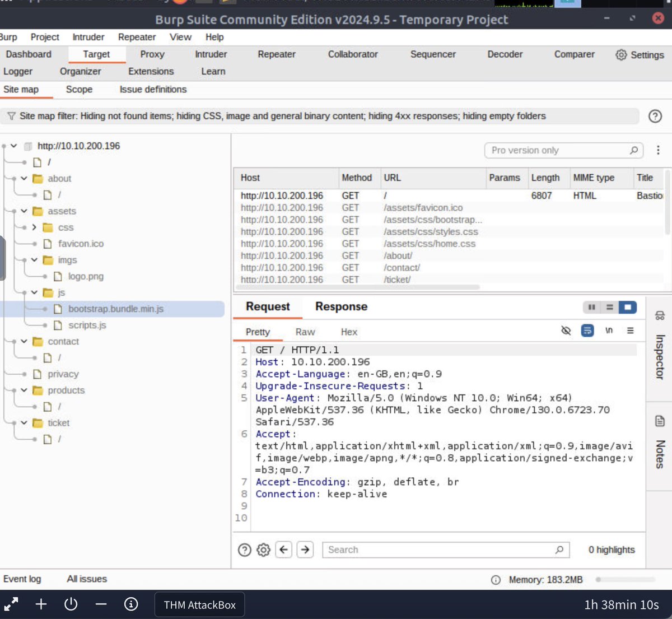Image resolution: width=672 pixels, height=619 pixels.
Task: Open search settings gear icon
Action: point(263,550)
